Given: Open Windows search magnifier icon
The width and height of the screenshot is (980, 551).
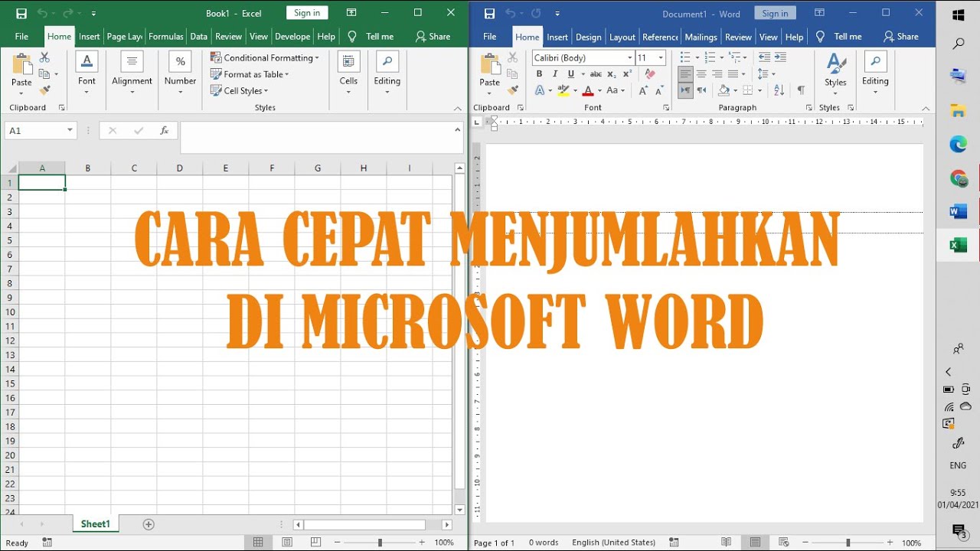Looking at the screenshot, I should pos(959,44).
